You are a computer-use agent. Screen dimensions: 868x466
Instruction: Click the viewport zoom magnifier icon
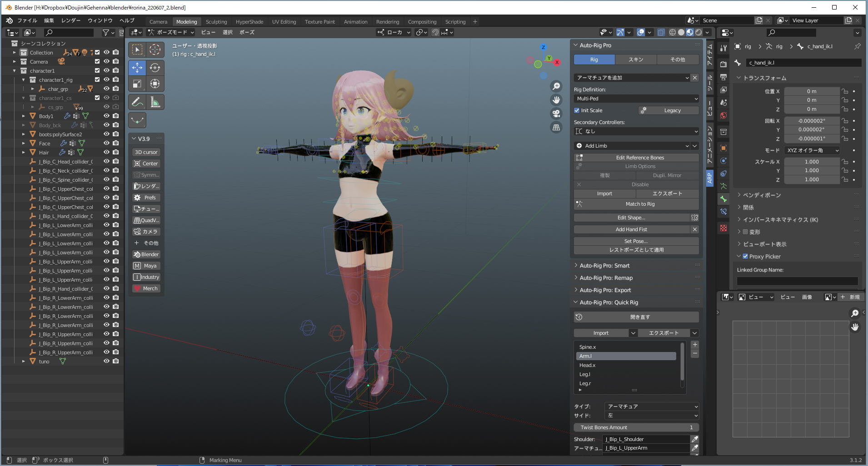point(556,86)
